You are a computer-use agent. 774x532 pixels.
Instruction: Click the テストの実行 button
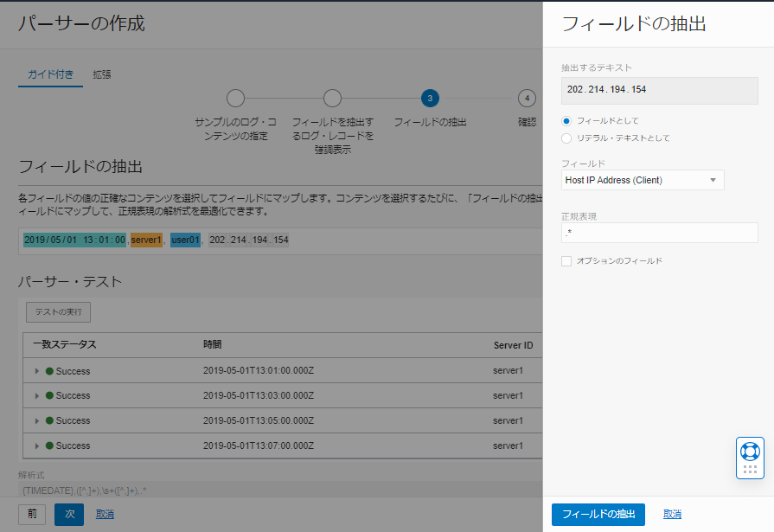[59, 312]
